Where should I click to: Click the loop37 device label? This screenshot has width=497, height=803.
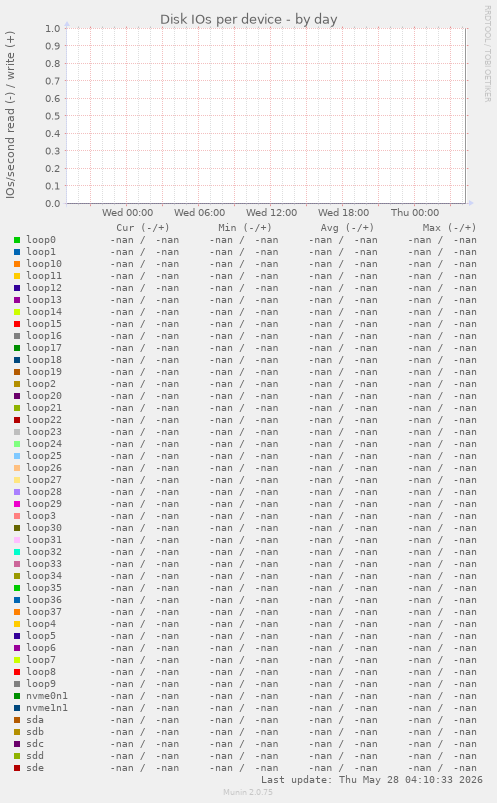44,612
